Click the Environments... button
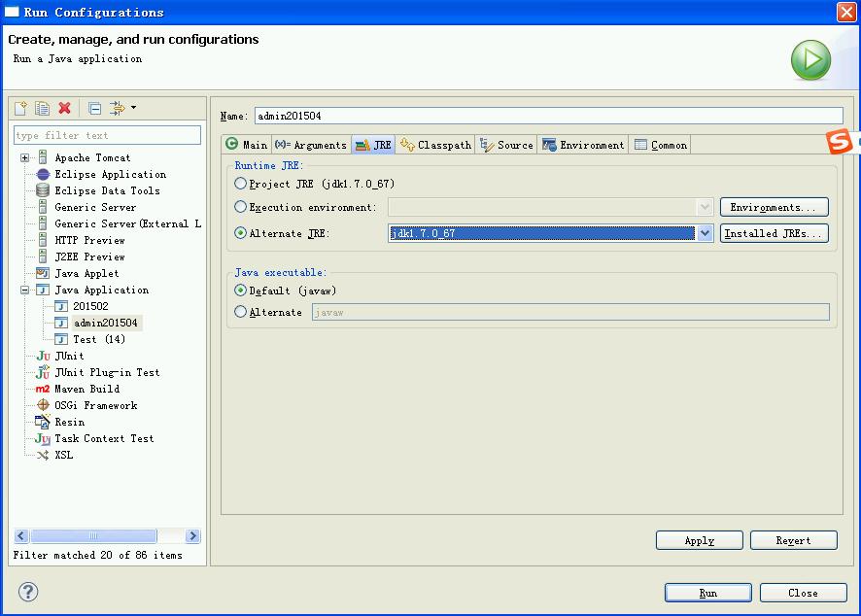The width and height of the screenshot is (861, 616). (775, 207)
